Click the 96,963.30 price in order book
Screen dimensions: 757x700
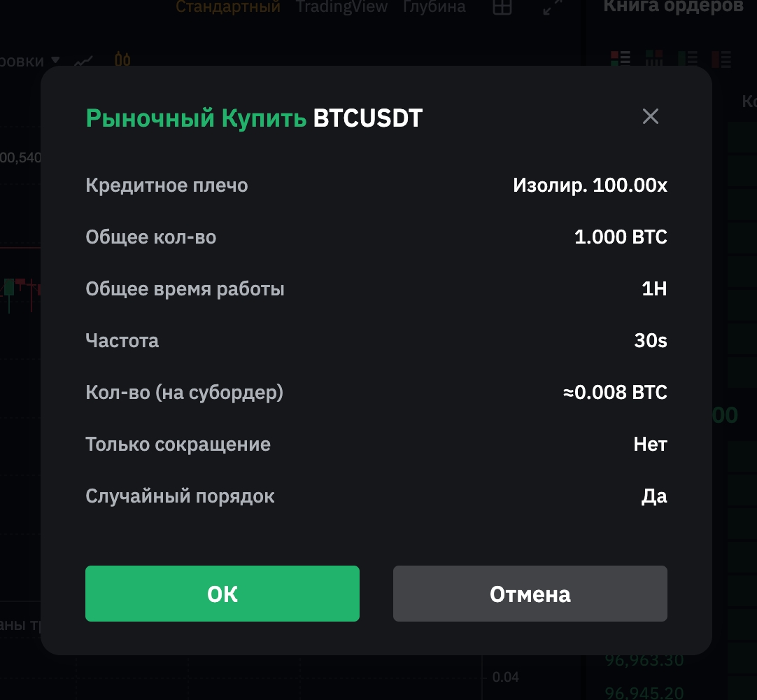point(644,660)
